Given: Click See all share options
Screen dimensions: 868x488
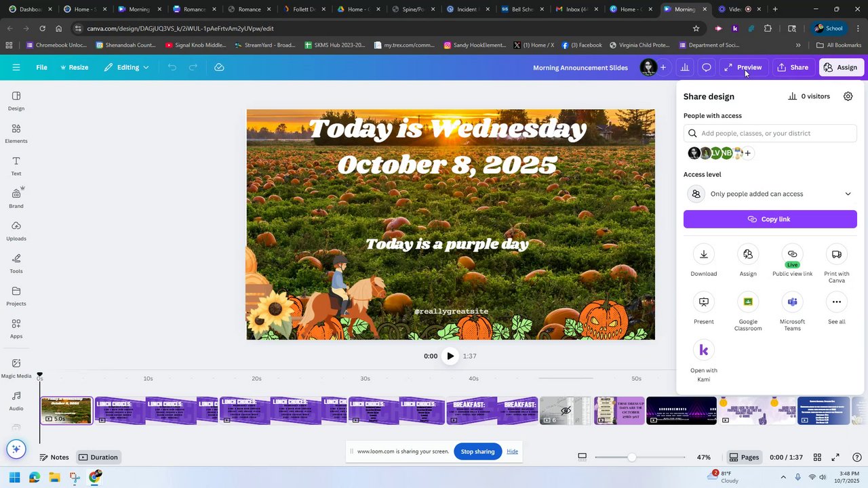Looking at the screenshot, I should (837, 309).
